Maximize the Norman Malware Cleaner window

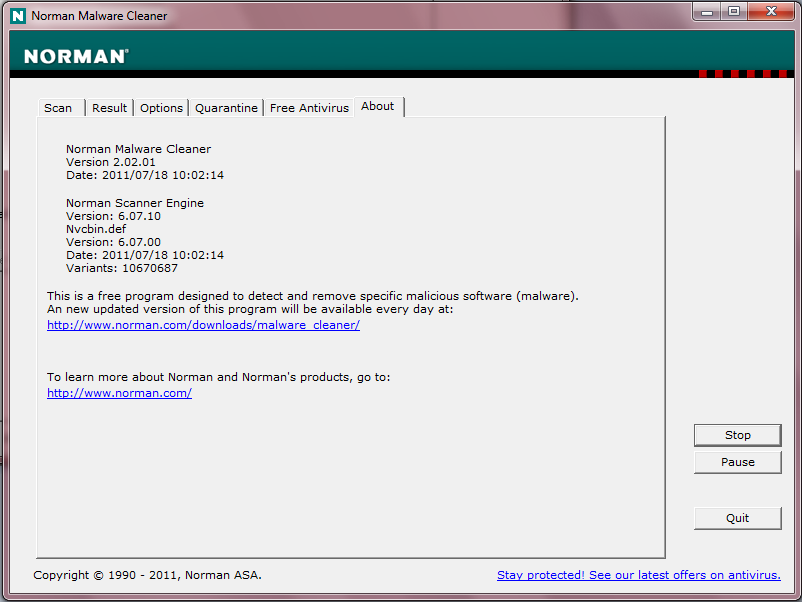click(734, 12)
